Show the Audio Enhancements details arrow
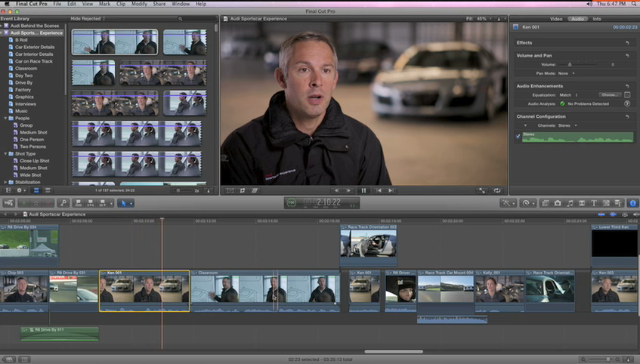Image resolution: width=640 pixels, height=364 pixels. [627, 103]
